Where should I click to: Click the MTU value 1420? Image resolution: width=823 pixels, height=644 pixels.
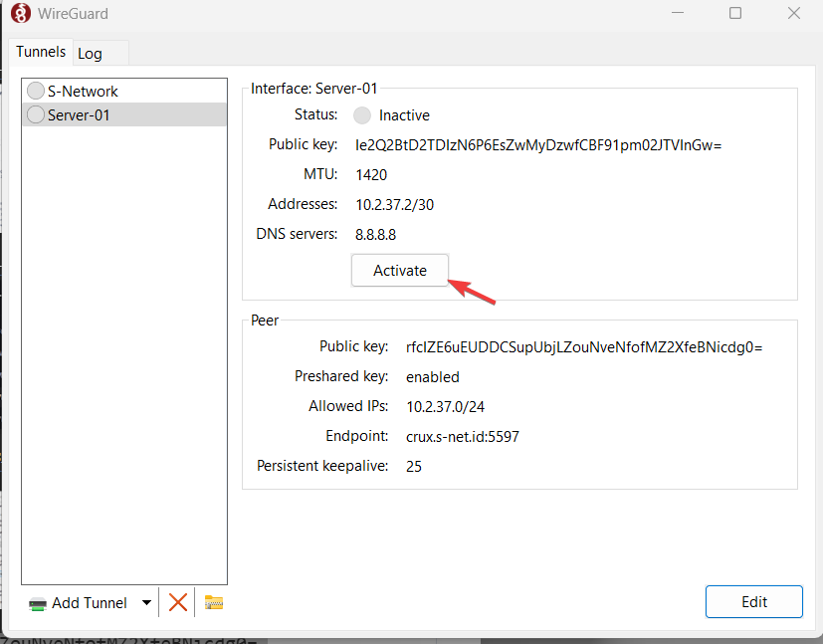point(371,175)
